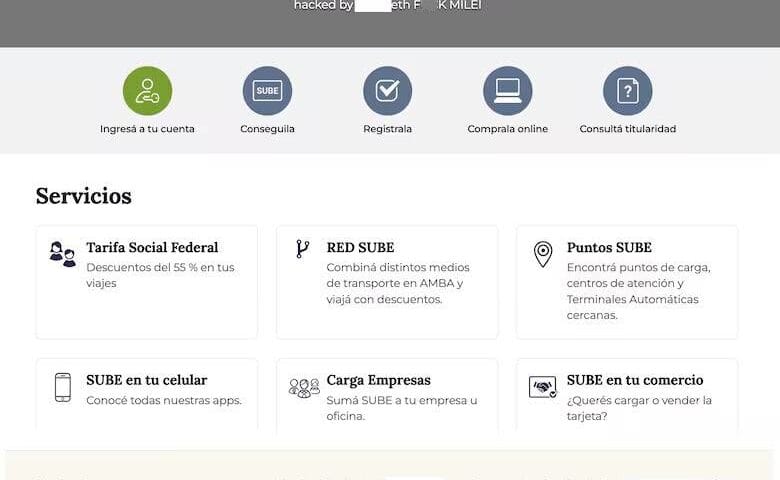The image size is (780, 480).
Task: Open the RED SUBE service card title
Action: pyautogui.click(x=360, y=248)
